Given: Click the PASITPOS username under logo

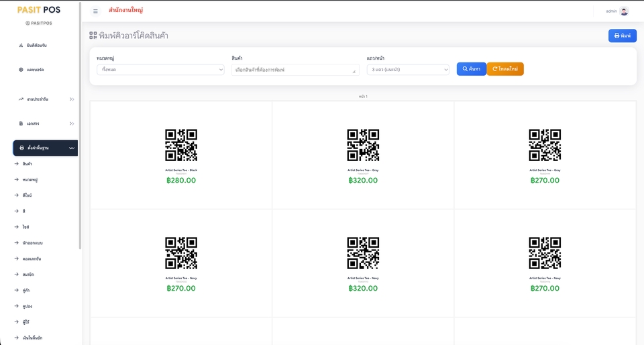Looking at the screenshot, I should pos(39,23).
